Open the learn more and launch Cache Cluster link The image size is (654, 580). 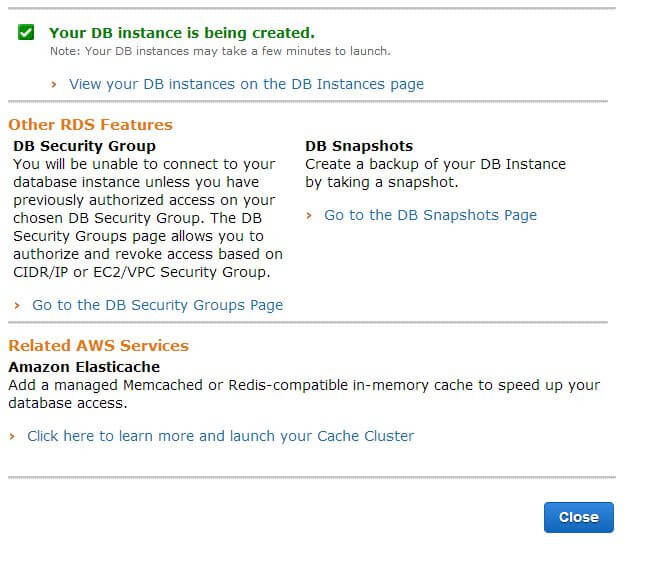(220, 436)
